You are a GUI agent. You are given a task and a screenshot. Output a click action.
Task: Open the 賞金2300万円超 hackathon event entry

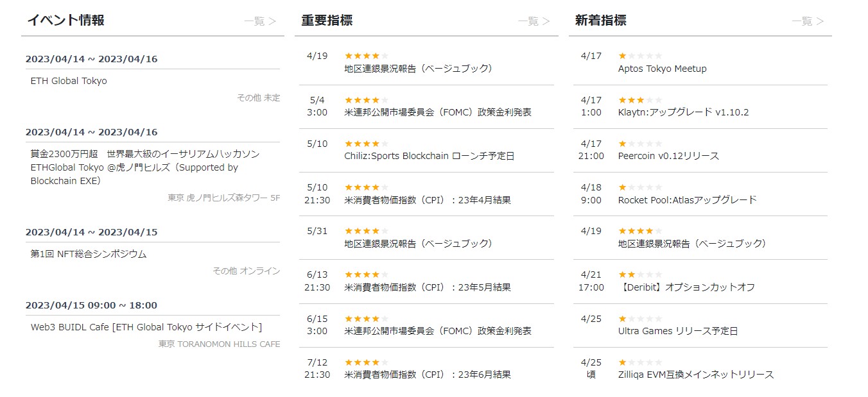tap(144, 167)
